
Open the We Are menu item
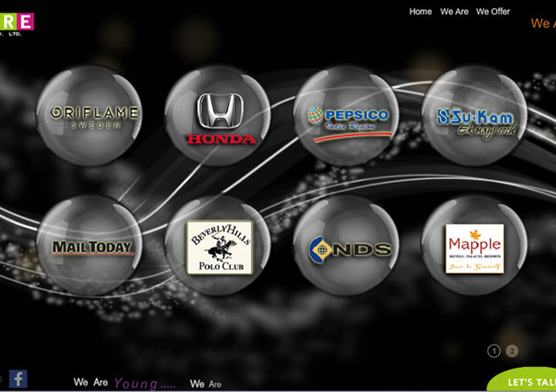click(x=454, y=12)
